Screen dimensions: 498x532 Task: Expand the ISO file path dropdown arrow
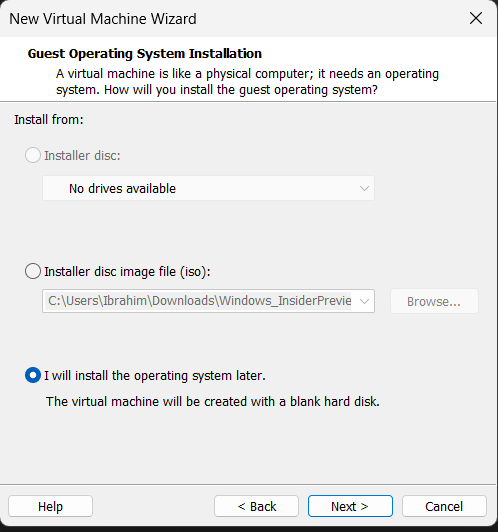tap(364, 301)
